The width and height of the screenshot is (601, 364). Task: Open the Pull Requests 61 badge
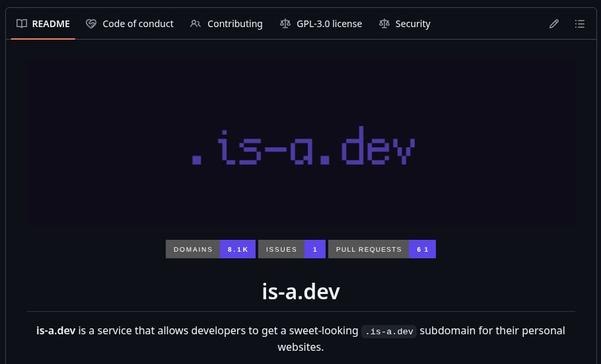tap(382, 249)
